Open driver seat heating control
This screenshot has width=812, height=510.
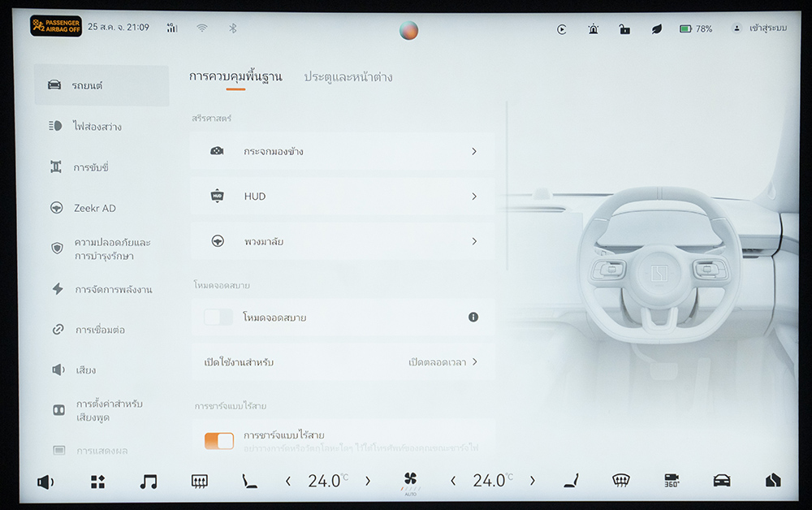click(x=249, y=482)
